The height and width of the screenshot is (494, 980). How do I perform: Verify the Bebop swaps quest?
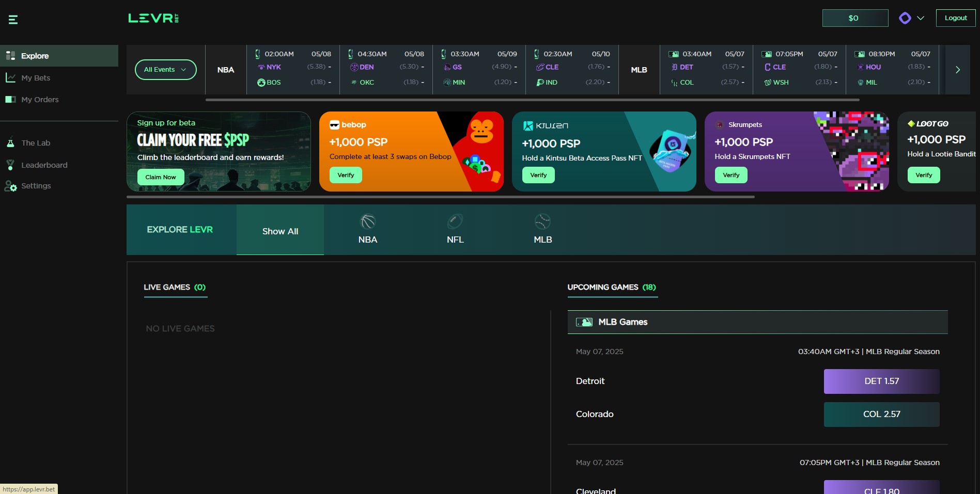point(346,175)
